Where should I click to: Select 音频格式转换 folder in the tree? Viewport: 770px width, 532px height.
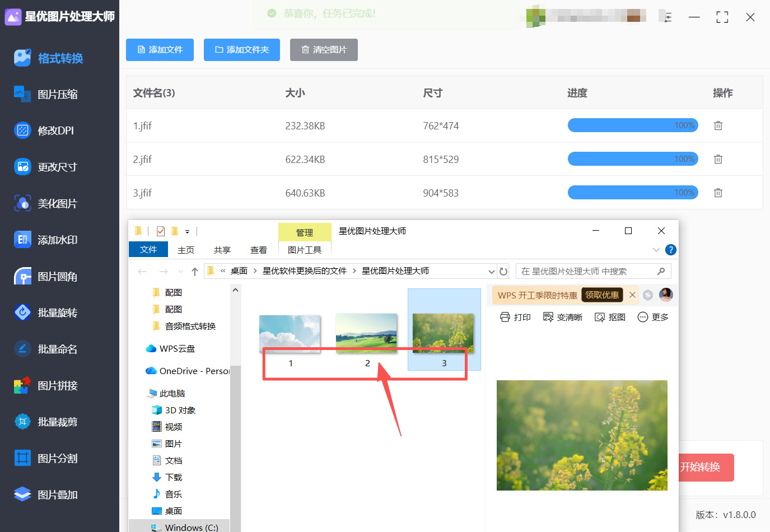click(x=184, y=326)
